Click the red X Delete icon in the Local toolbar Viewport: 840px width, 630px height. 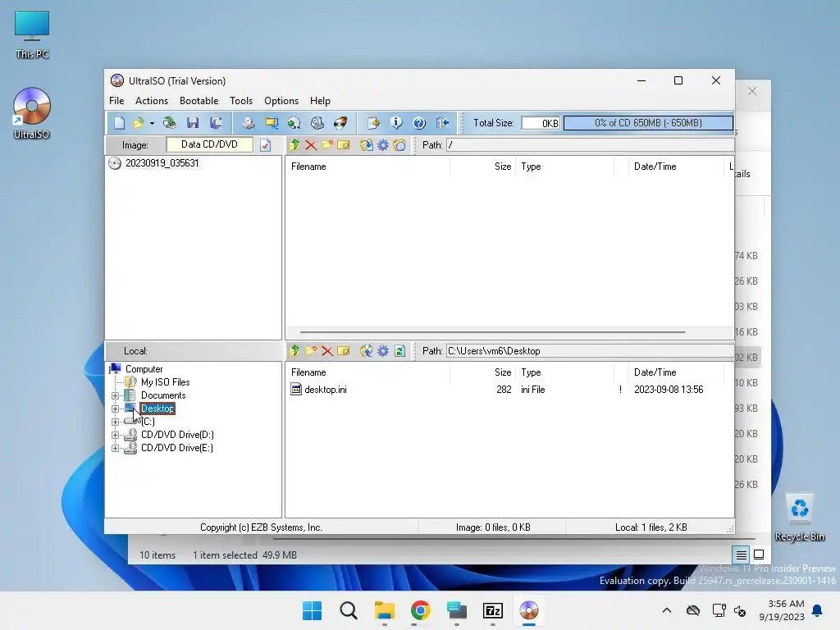pos(327,351)
